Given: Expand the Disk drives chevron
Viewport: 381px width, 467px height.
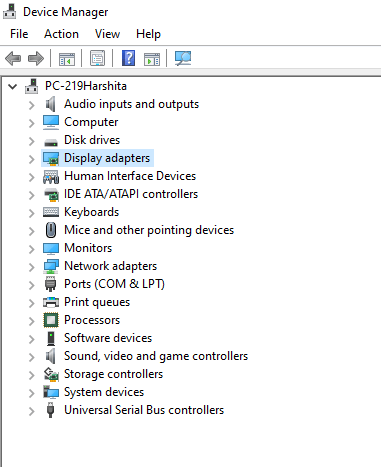Looking at the screenshot, I should coord(31,141).
